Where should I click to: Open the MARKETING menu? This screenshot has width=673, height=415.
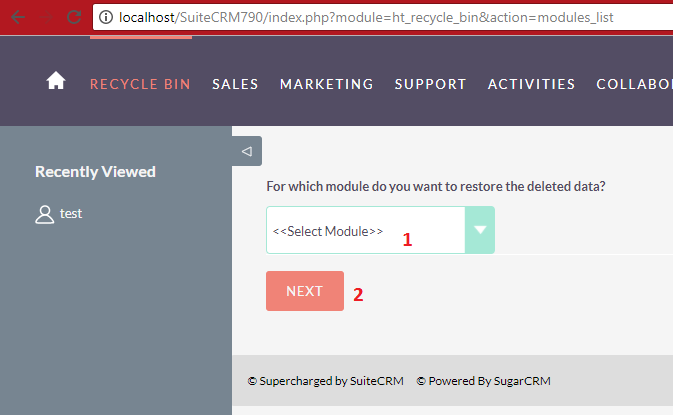point(327,84)
